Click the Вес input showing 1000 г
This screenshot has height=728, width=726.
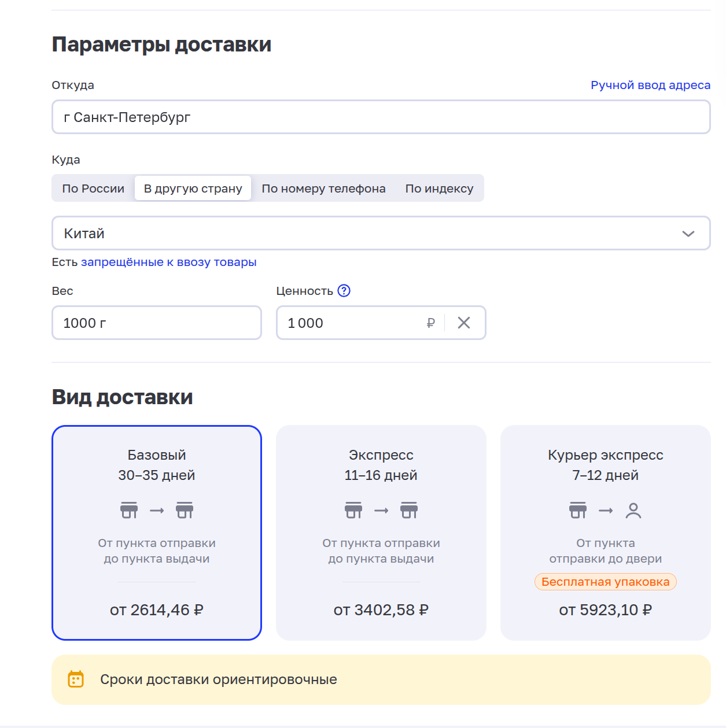pyautogui.click(x=156, y=323)
